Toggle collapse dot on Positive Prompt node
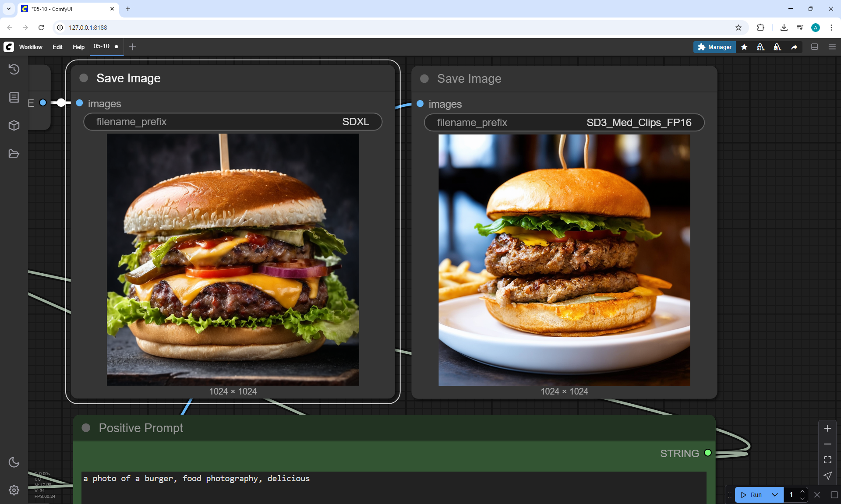Viewport: 841px width, 504px height. [x=86, y=428]
